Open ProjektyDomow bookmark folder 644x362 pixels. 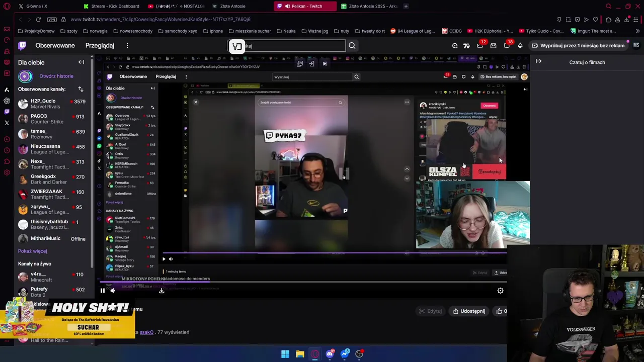click(x=36, y=31)
